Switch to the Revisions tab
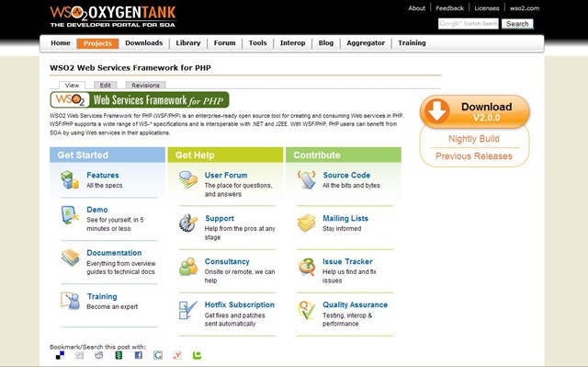The width and height of the screenshot is (588, 367). pos(145,86)
